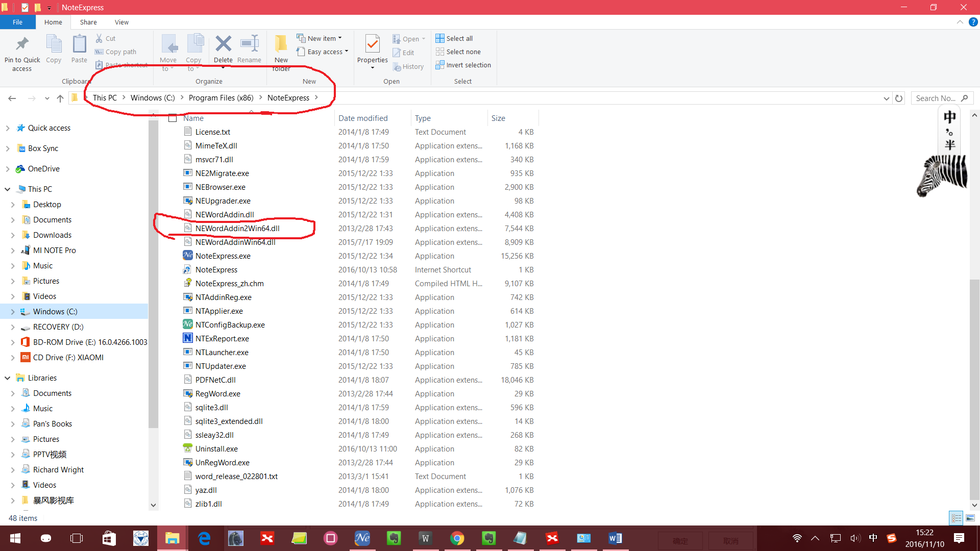
Task: Open address bar history dropdown
Action: [887, 98]
